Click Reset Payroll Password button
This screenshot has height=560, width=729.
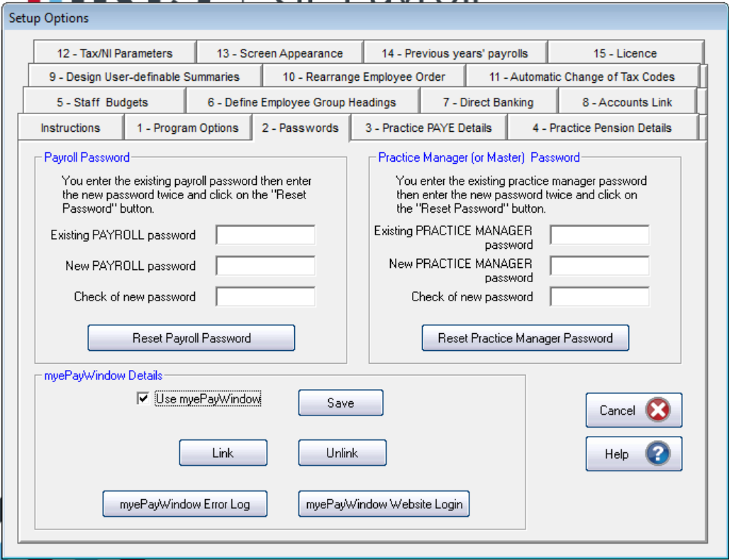pos(191,338)
